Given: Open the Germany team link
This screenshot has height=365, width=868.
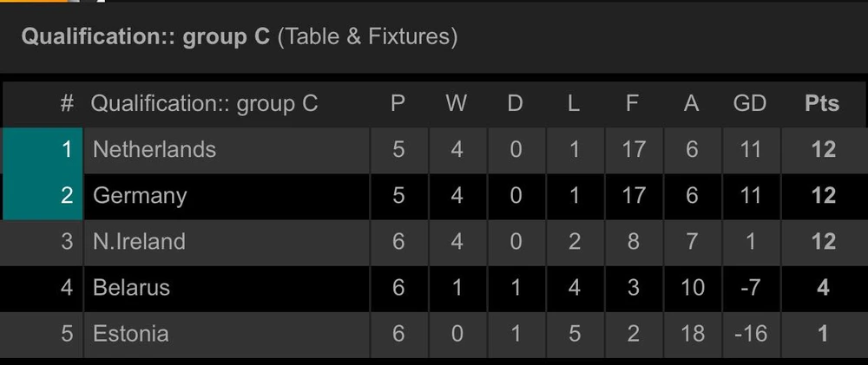Looking at the screenshot, I should coord(139,195).
